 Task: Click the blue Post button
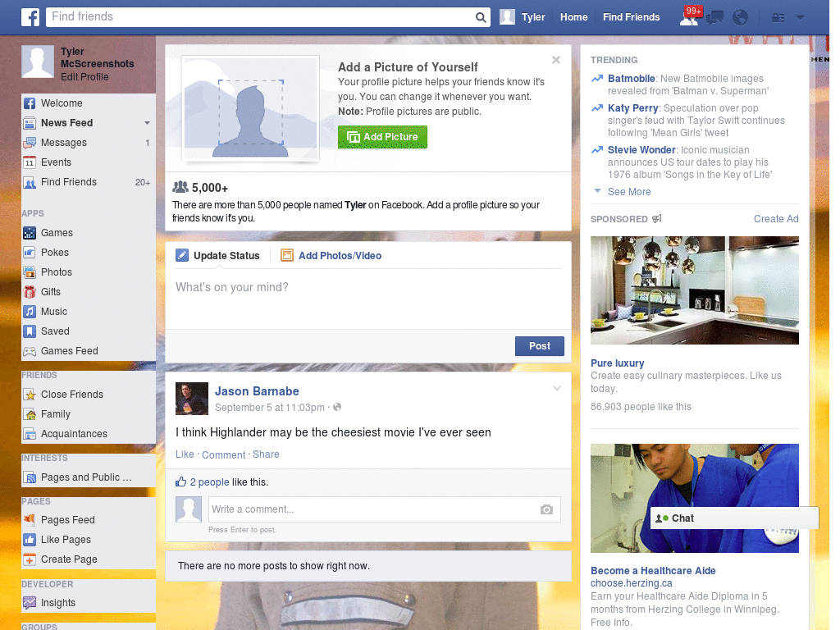[x=540, y=346]
